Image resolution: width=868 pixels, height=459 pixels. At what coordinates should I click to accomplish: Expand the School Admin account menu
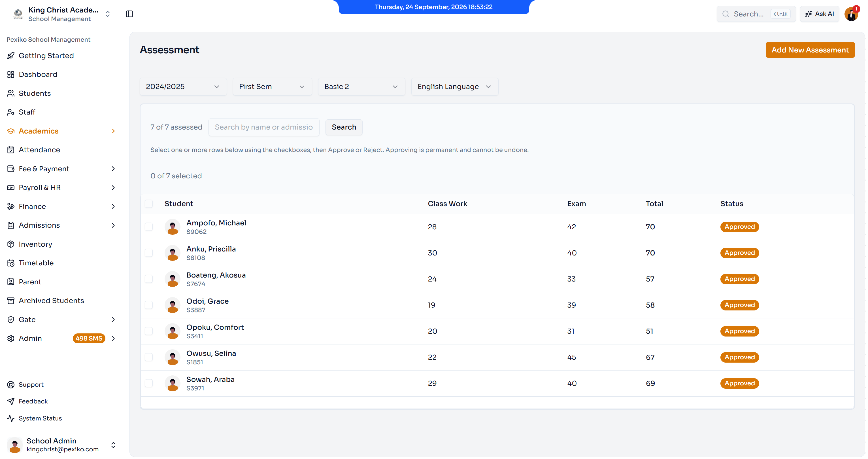pos(113,445)
